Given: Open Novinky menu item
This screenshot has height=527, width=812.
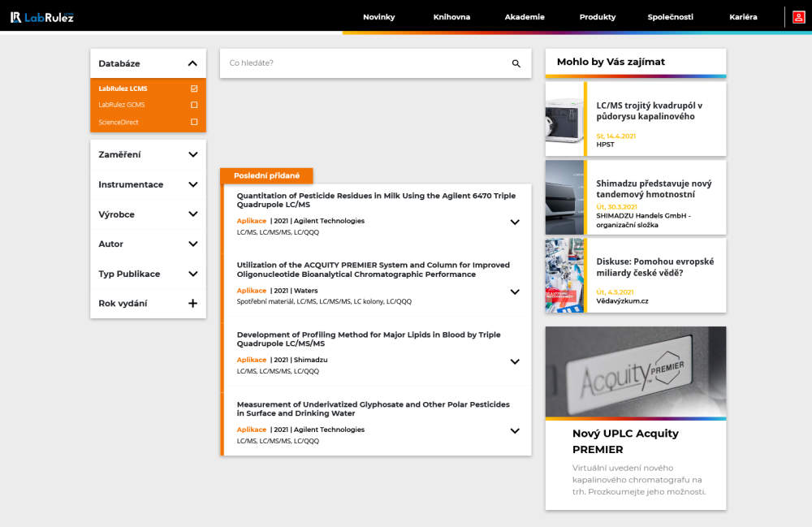Looking at the screenshot, I should (x=378, y=17).
